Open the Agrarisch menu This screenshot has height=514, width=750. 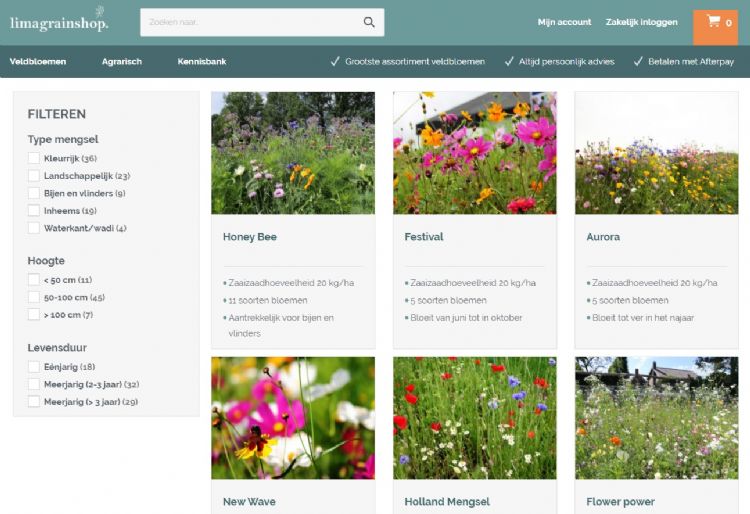coord(122,61)
